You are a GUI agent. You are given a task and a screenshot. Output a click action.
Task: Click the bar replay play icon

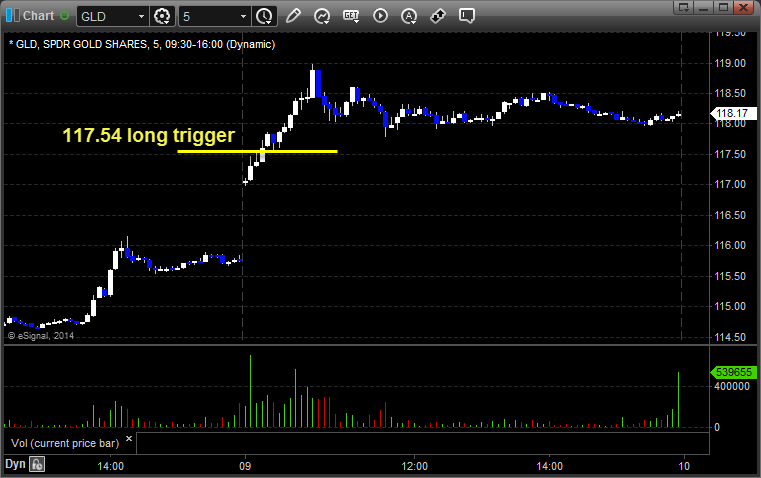(x=380, y=16)
